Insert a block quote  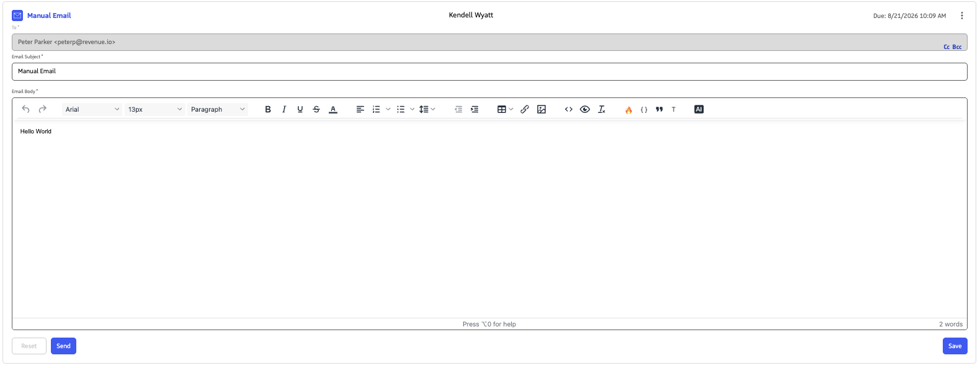pos(659,109)
